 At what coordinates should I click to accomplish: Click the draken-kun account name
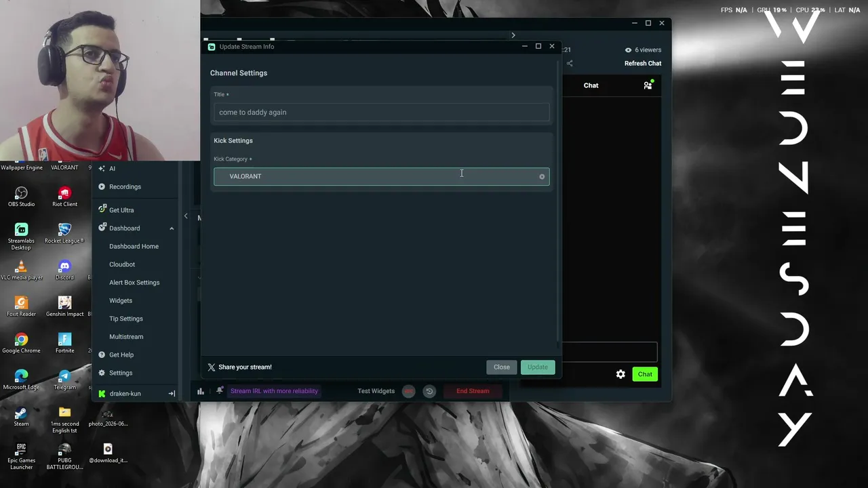(125, 394)
